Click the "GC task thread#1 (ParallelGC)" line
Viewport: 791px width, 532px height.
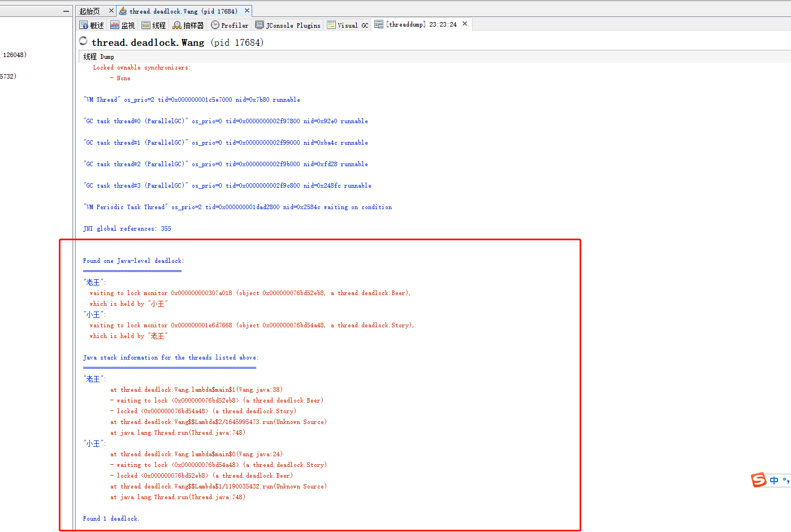226,142
